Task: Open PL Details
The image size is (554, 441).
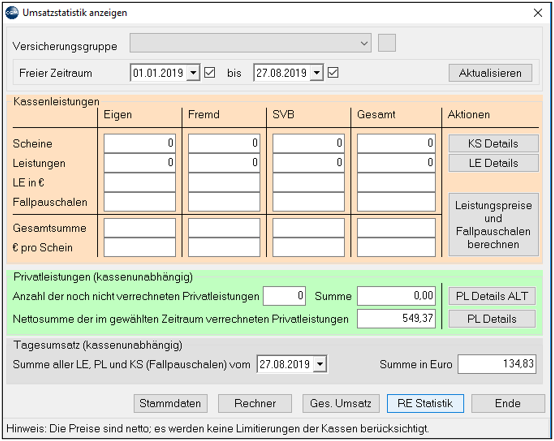Action: pyautogui.click(x=492, y=319)
